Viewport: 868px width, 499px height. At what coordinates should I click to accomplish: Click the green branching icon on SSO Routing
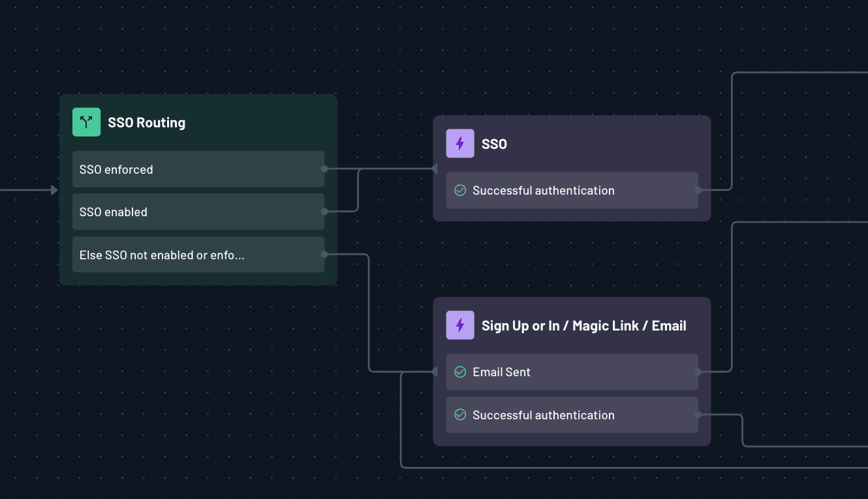86,121
